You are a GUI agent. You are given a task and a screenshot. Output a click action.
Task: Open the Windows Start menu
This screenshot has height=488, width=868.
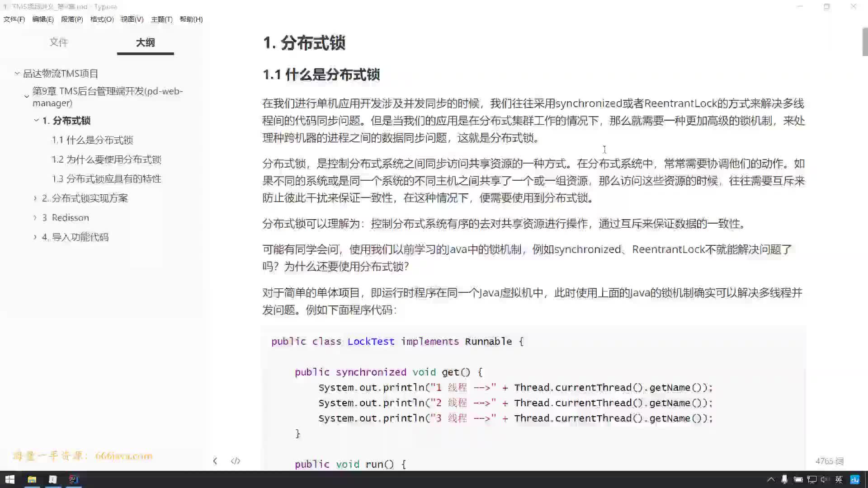[x=10, y=479]
